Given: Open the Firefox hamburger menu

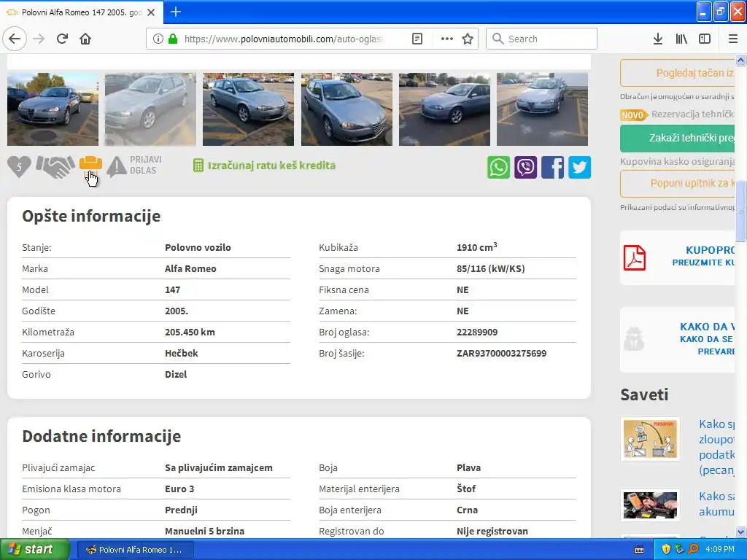Looking at the screenshot, I should pos(733,39).
